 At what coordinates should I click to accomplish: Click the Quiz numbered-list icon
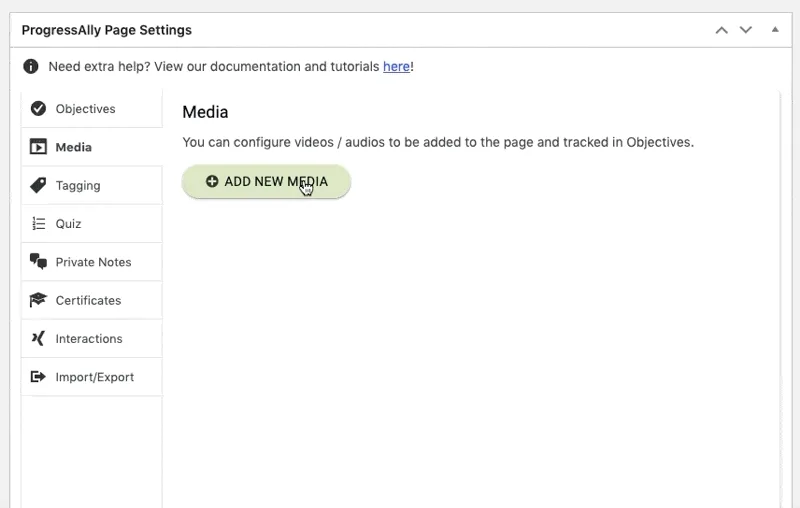pyautogui.click(x=38, y=224)
